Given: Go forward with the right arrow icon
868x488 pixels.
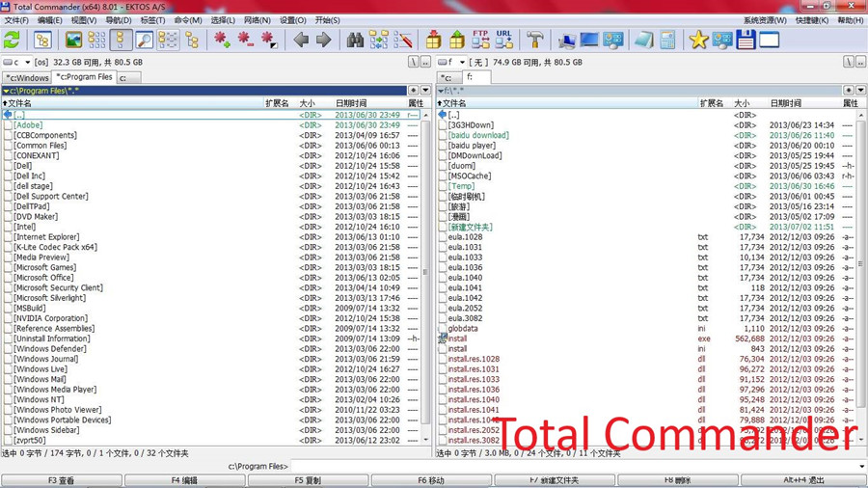Looking at the screenshot, I should coord(323,40).
